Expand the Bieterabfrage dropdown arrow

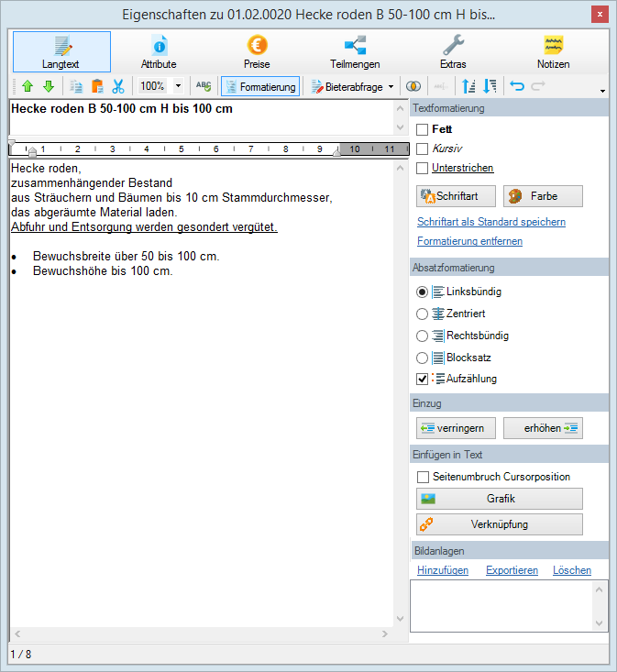pos(391,86)
